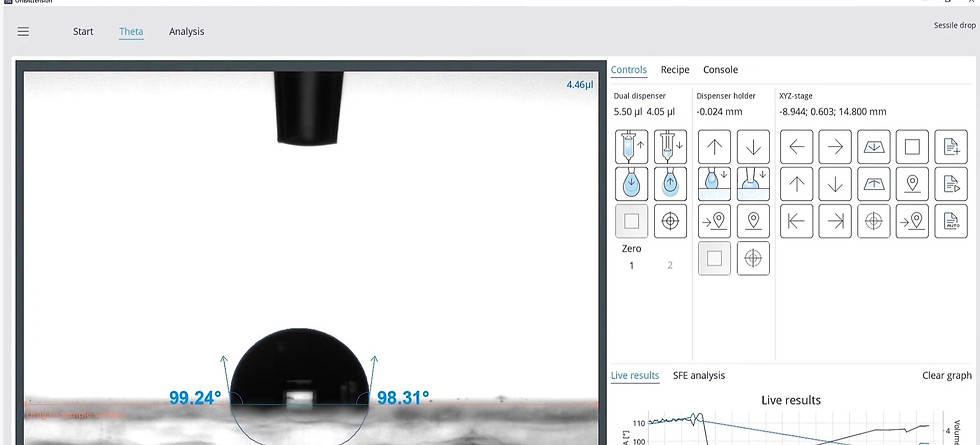Click the 5.50 µl dispenser volume
The height and width of the screenshot is (445, 980).
pos(629,112)
